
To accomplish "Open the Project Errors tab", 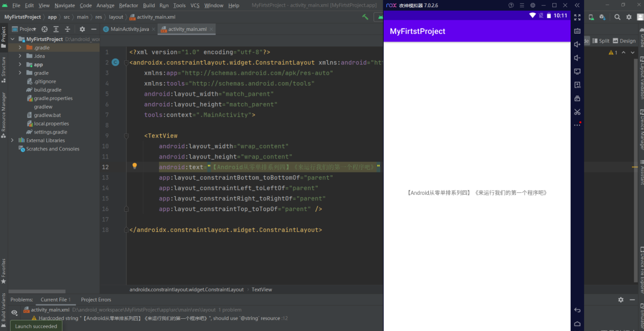I will (96, 300).
